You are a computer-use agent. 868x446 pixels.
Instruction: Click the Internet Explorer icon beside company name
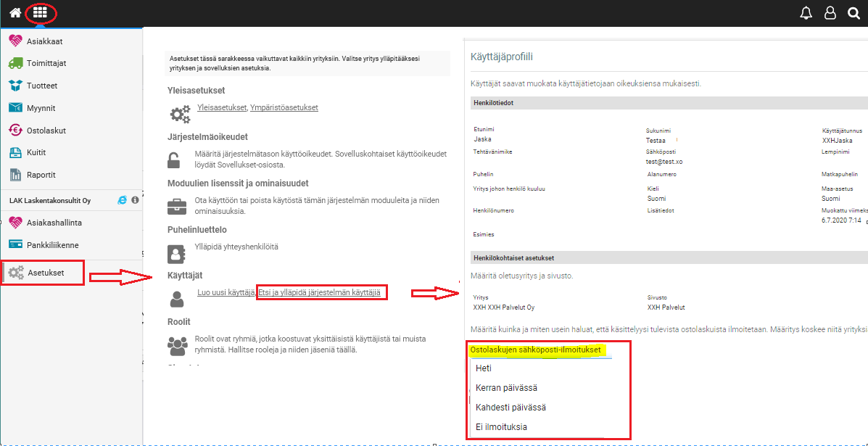point(123,200)
